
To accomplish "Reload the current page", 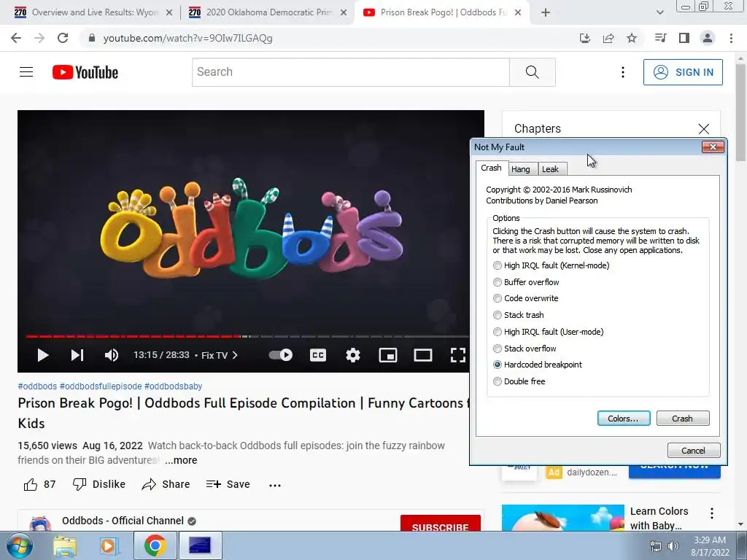I will [63, 38].
